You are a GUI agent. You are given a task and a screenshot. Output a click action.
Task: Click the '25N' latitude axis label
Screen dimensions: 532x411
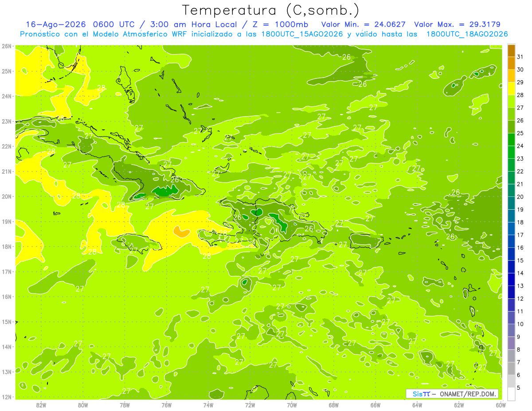(6, 71)
